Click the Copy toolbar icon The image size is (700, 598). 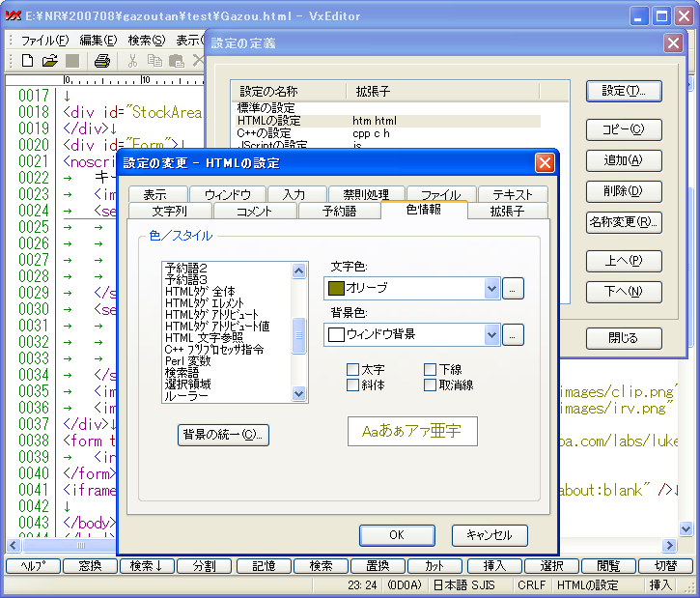click(154, 61)
